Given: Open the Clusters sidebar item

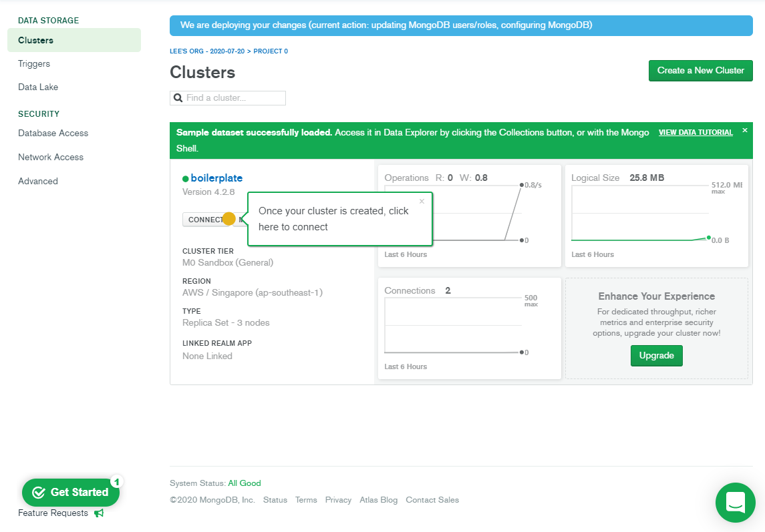Looking at the screenshot, I should click(x=74, y=40).
